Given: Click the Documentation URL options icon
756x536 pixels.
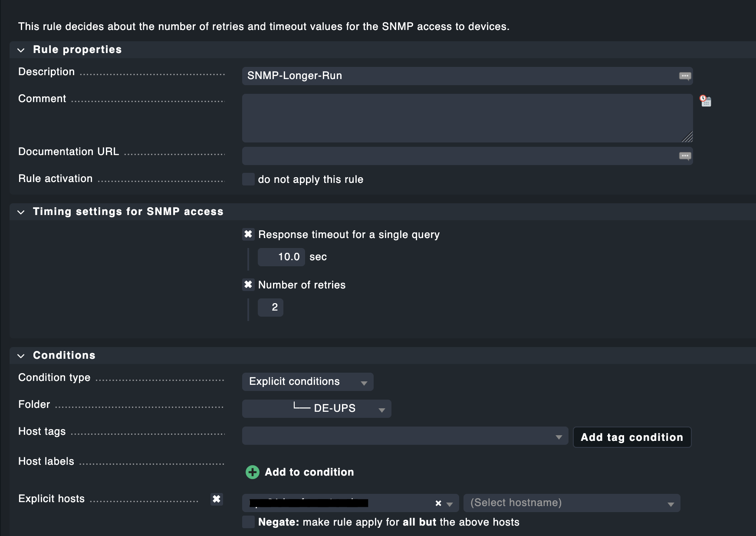Looking at the screenshot, I should click(x=684, y=156).
